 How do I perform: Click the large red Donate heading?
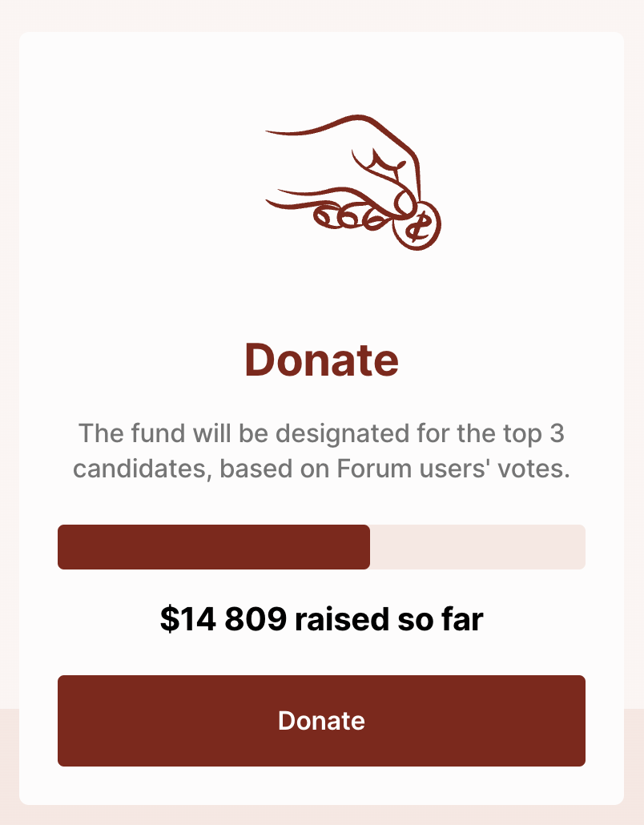[321, 360]
